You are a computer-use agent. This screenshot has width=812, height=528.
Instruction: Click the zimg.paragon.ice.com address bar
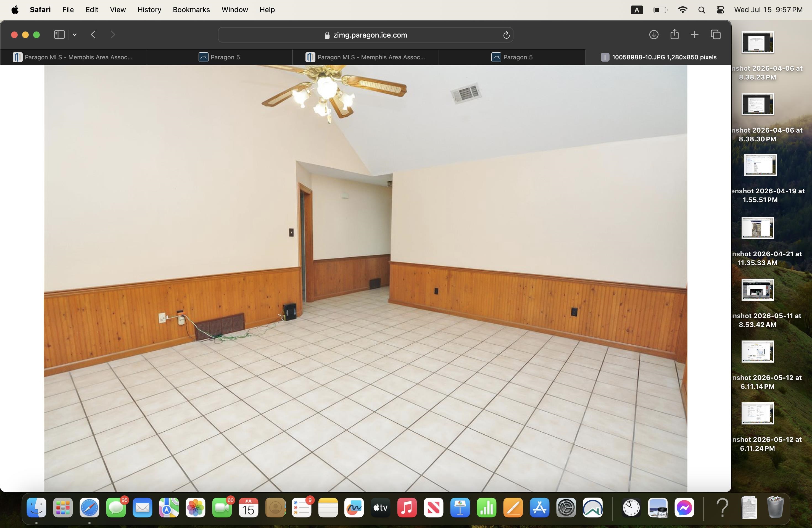[365, 35]
